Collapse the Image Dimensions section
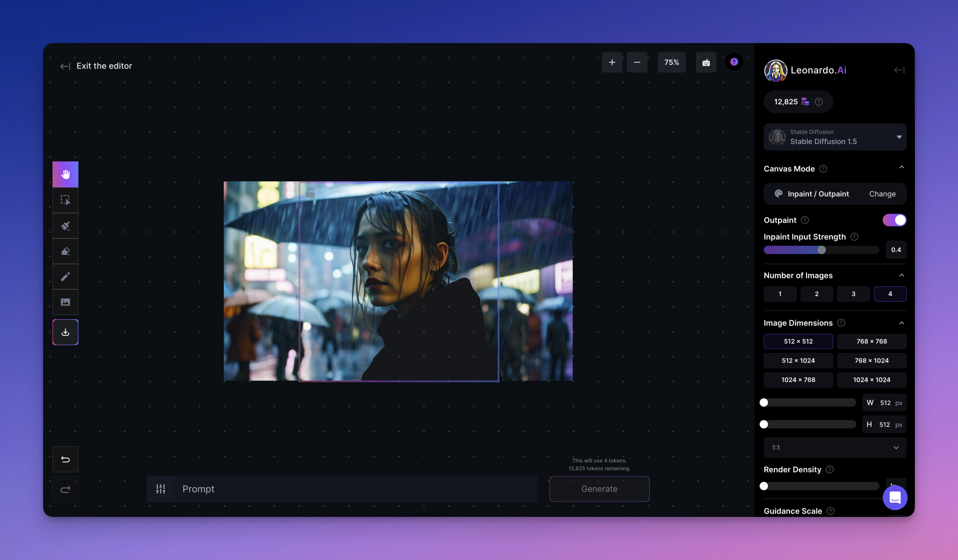Viewport: 958px width, 560px height. pos(901,323)
